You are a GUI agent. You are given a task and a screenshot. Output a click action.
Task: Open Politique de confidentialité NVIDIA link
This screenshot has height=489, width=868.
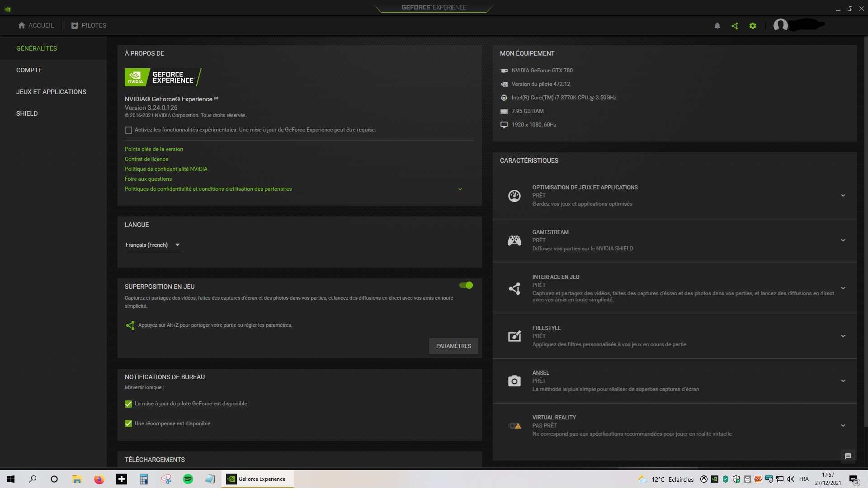tap(166, 169)
